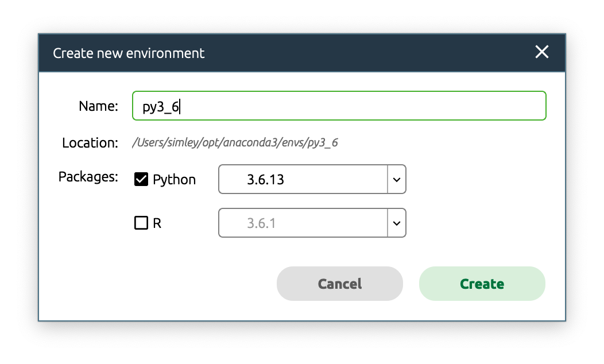604x364 pixels.
Task: Click the Create new environment title text
Action: point(129,53)
